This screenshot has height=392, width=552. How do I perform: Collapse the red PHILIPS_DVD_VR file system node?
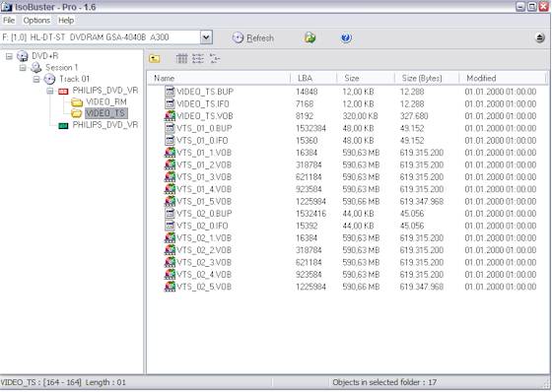pyautogui.click(x=50, y=92)
